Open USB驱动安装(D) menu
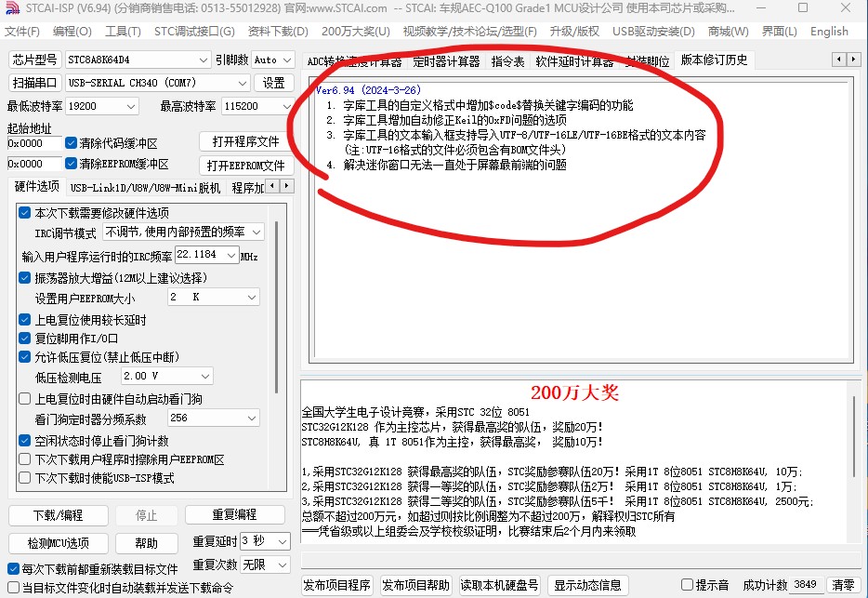This screenshot has width=868, height=598. pyautogui.click(x=653, y=32)
